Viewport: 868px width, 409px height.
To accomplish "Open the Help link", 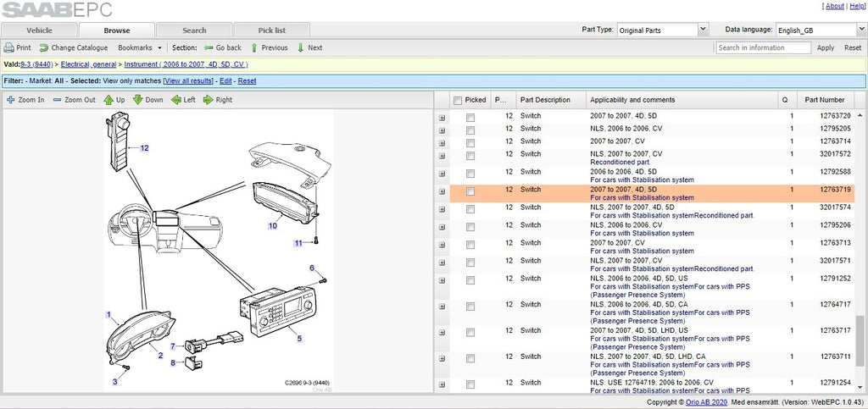I will tap(856, 6).
